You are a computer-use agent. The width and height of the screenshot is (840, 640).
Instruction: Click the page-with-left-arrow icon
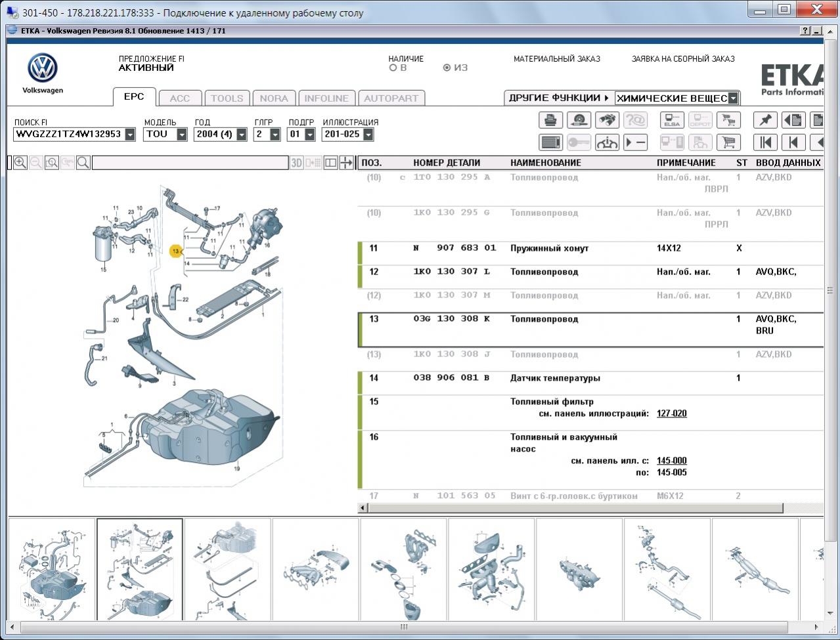[793, 120]
